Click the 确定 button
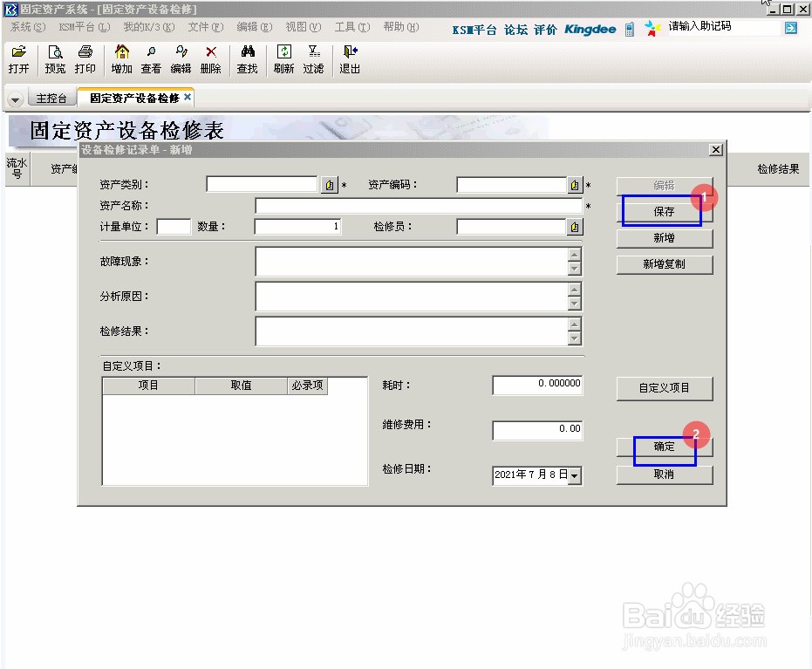This screenshot has height=669, width=812. 665,447
